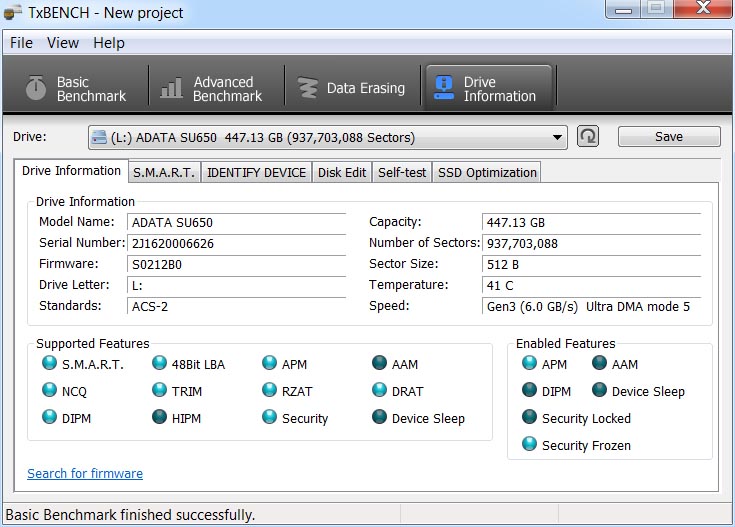
Task: Click the Security Locked indicator light
Action: (529, 417)
